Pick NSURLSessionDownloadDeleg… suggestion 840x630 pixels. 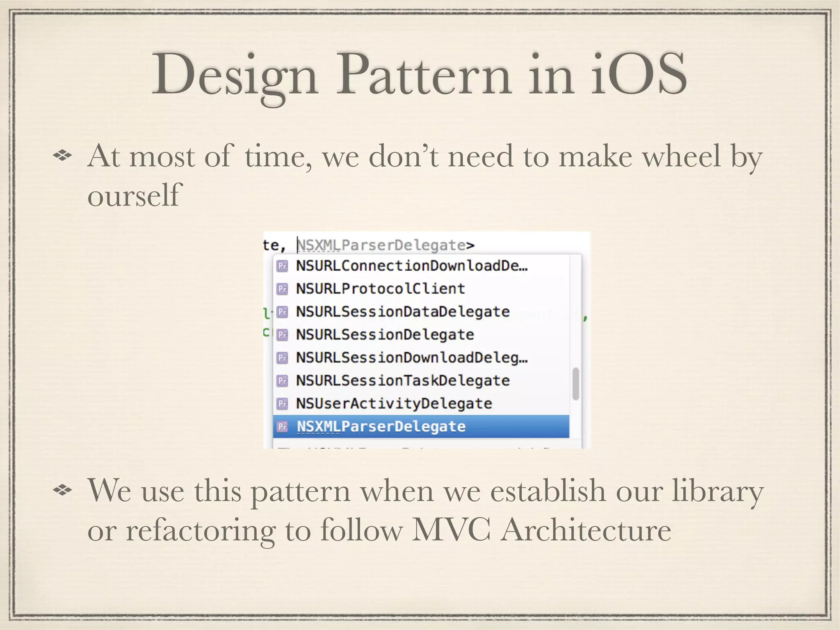coord(421,358)
